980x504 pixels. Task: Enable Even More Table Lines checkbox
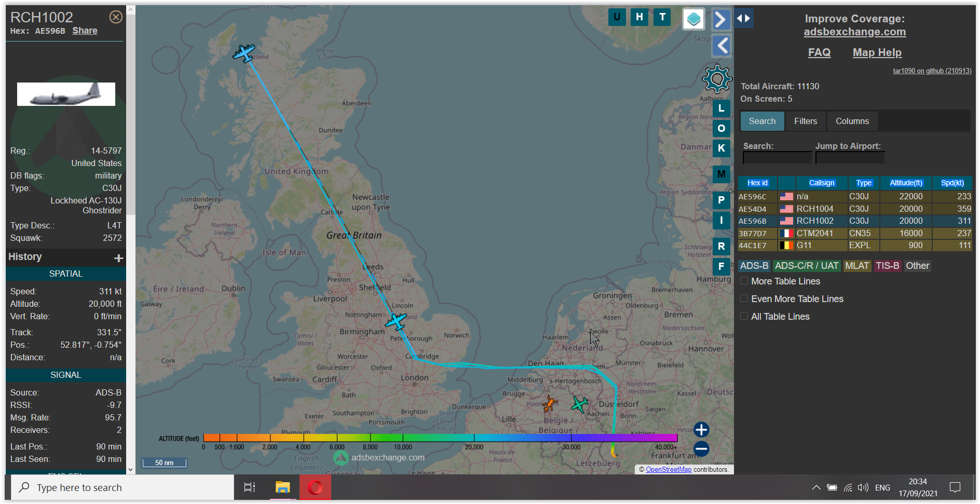pos(744,298)
